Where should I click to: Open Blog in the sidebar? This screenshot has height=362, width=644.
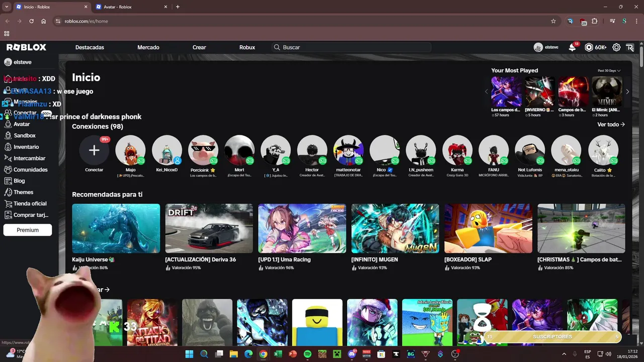(x=19, y=180)
